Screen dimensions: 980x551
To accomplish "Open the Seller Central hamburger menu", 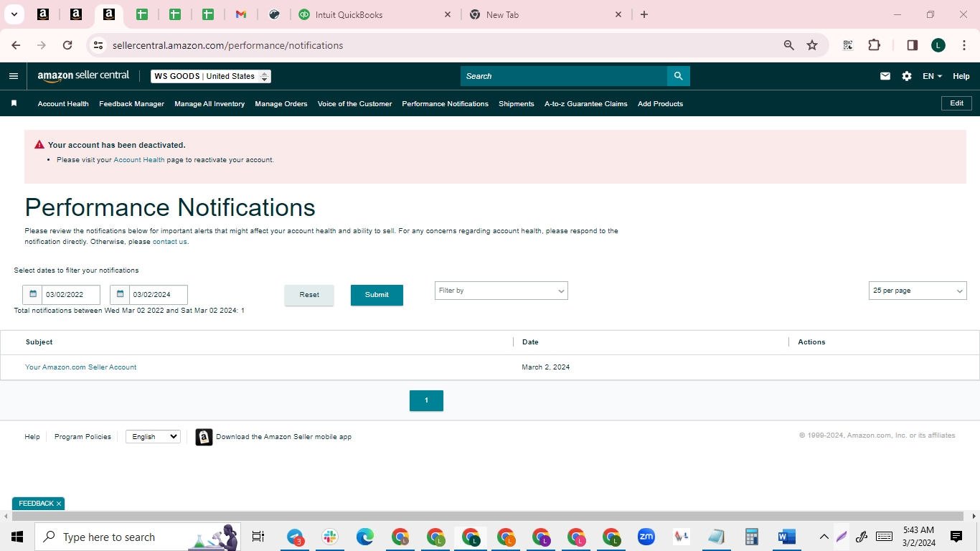I will click(x=14, y=76).
